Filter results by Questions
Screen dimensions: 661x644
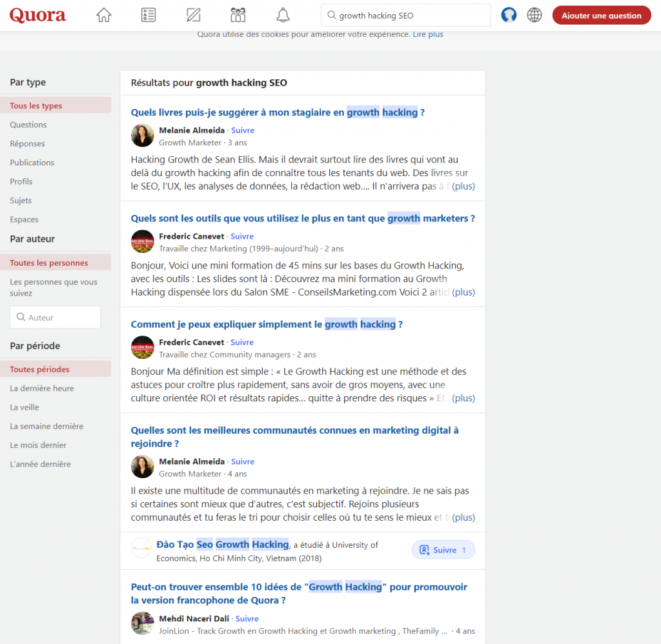pos(28,125)
